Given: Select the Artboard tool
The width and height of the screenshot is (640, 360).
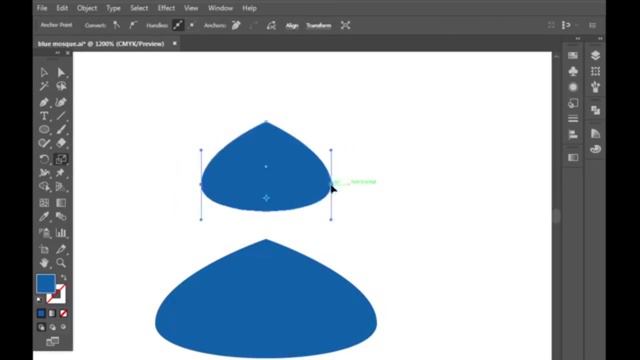Looking at the screenshot, I should point(44,249).
